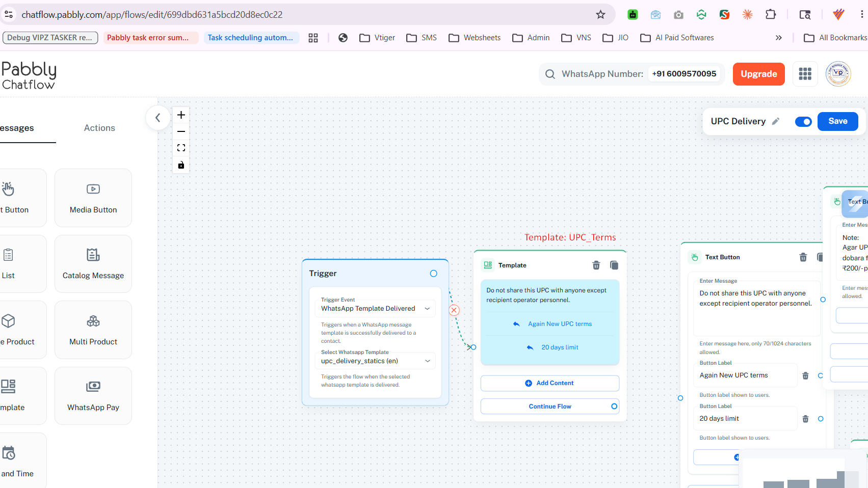This screenshot has height=488, width=868.
Task: Click the Continue Flow output handle
Action: (614, 406)
